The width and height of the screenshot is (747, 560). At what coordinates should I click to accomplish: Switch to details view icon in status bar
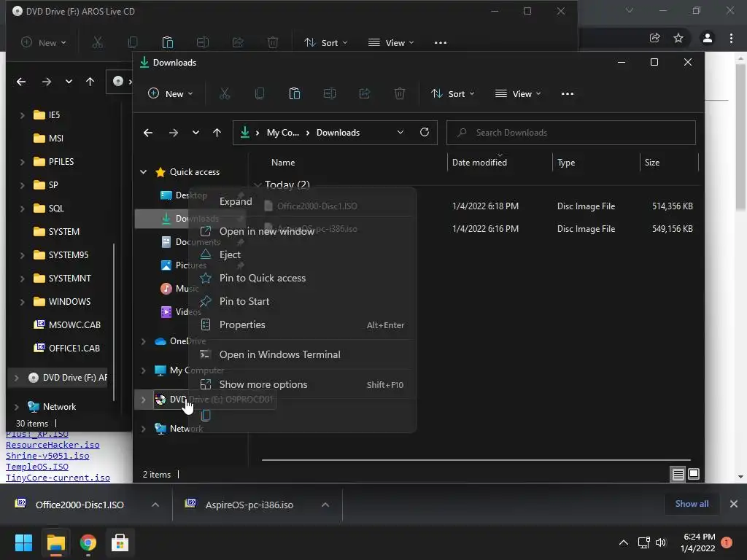tap(678, 474)
